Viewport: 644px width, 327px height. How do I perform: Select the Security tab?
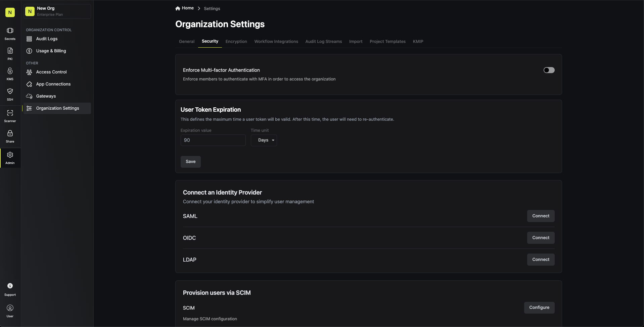210,41
